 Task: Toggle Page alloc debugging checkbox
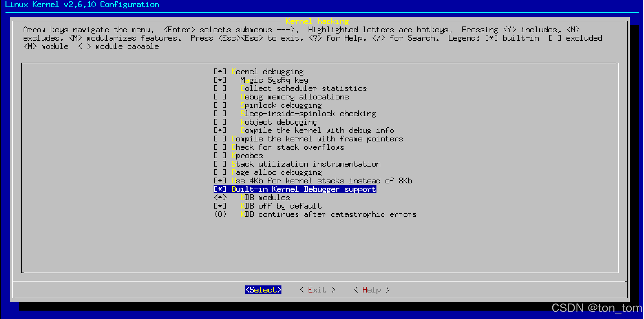point(220,172)
